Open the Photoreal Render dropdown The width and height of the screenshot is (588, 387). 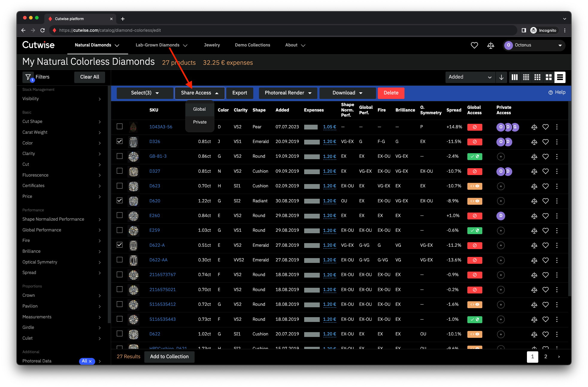(x=288, y=93)
